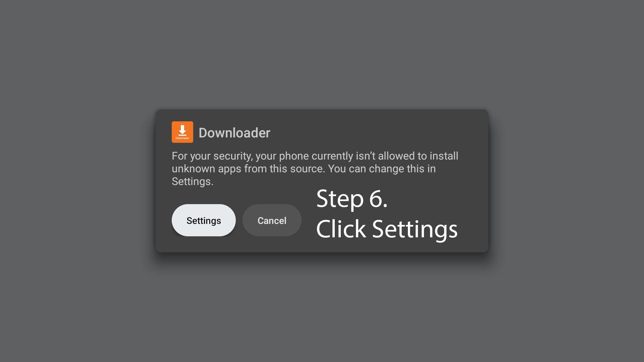Click the tiny Downloader label within the icon
Image resolution: width=644 pixels, height=362 pixels.
[x=182, y=138]
